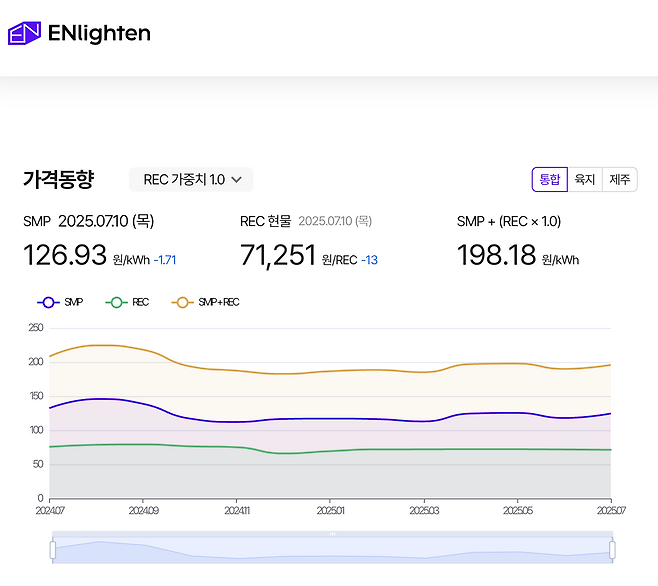This screenshot has height=586, width=658.
Task: Click the y-axis label 150
Action: 37,396
